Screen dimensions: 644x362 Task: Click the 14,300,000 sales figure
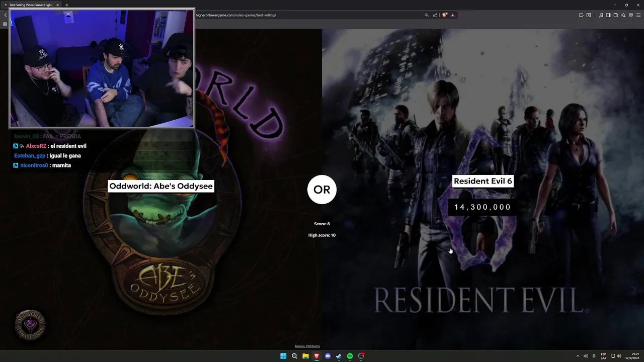[482, 207]
